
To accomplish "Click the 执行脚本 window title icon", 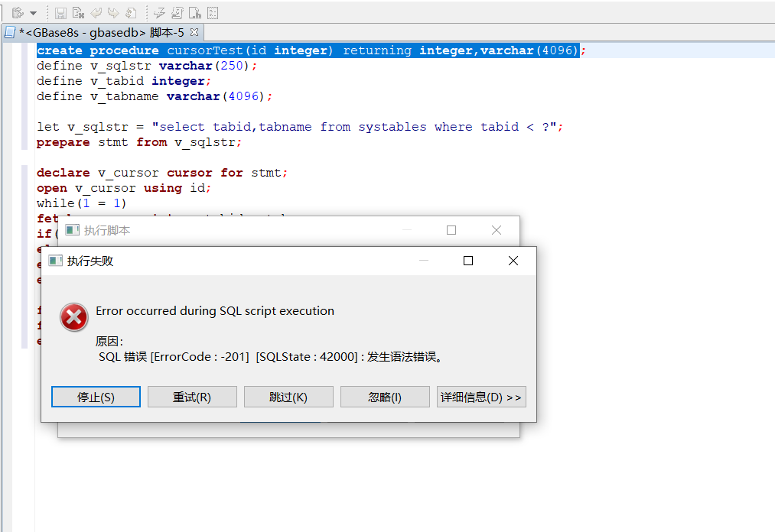I will 73,230.
